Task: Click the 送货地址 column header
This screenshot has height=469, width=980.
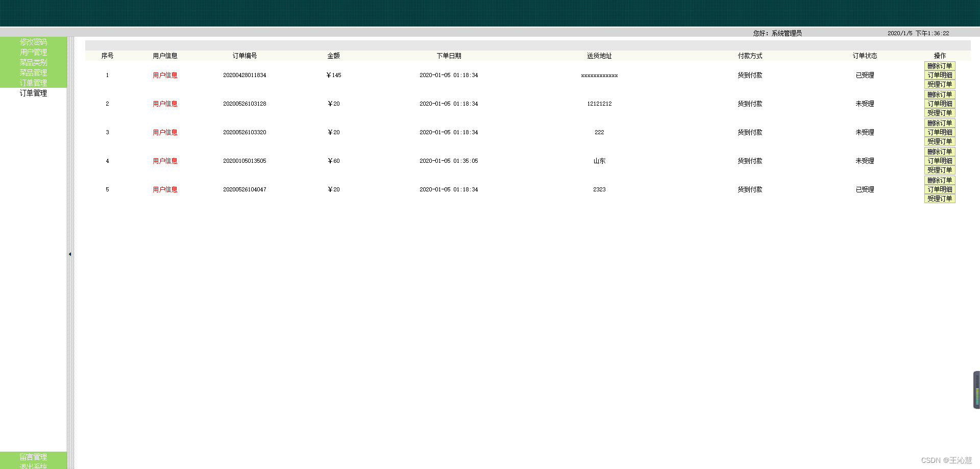Action: tap(599, 56)
